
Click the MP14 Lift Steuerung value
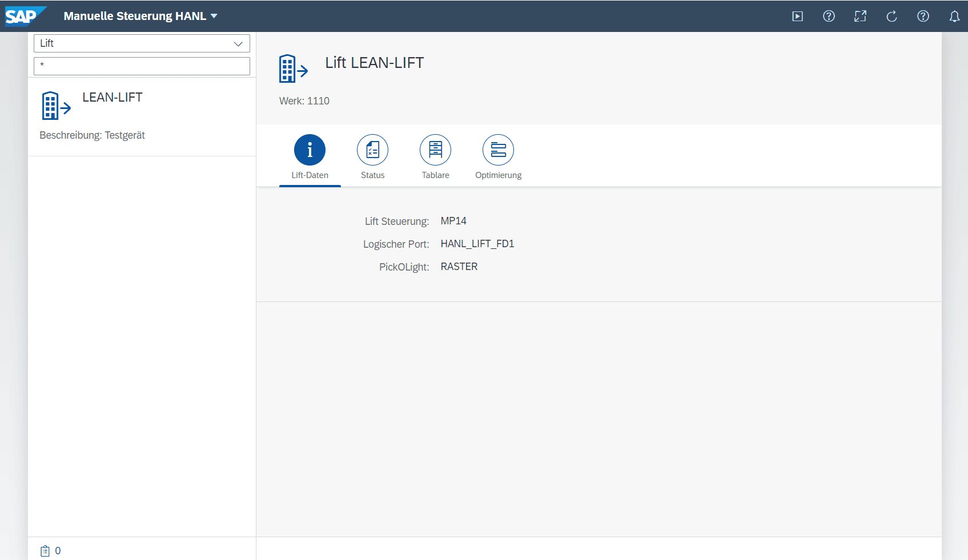pyautogui.click(x=453, y=221)
